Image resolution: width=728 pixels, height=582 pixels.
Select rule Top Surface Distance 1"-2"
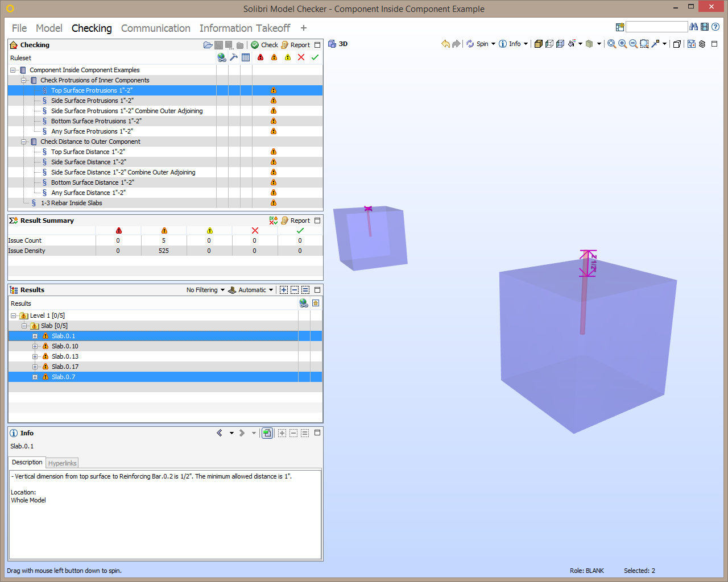coord(88,152)
